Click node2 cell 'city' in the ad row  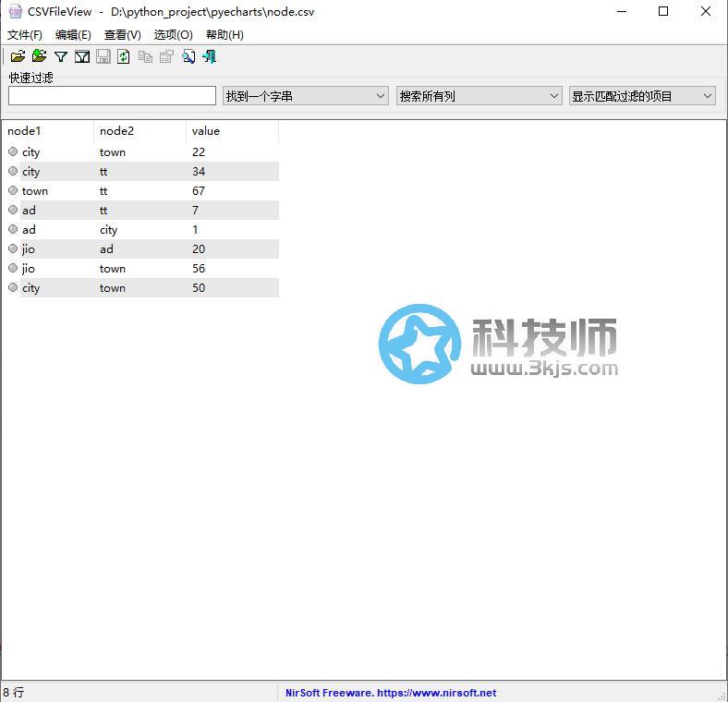(x=108, y=230)
